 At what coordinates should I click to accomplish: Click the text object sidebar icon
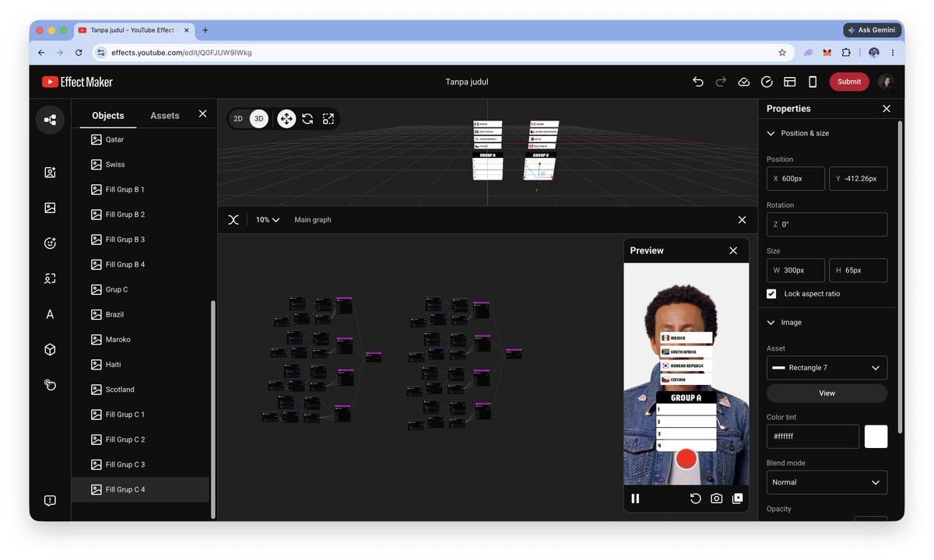[50, 314]
